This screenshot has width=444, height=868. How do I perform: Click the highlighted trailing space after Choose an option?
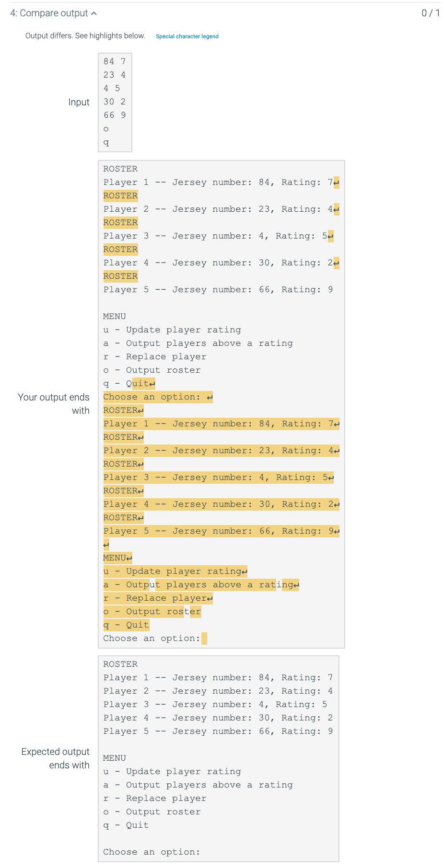click(204, 638)
